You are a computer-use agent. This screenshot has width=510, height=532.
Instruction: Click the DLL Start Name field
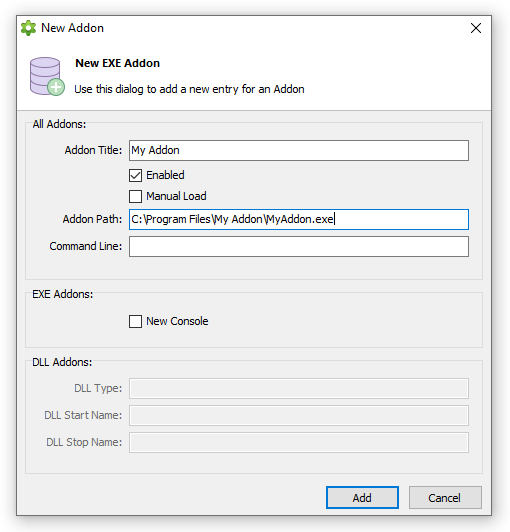299,415
